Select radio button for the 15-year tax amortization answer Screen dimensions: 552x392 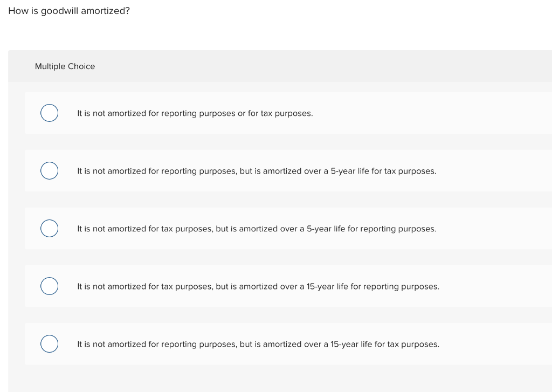(x=49, y=343)
